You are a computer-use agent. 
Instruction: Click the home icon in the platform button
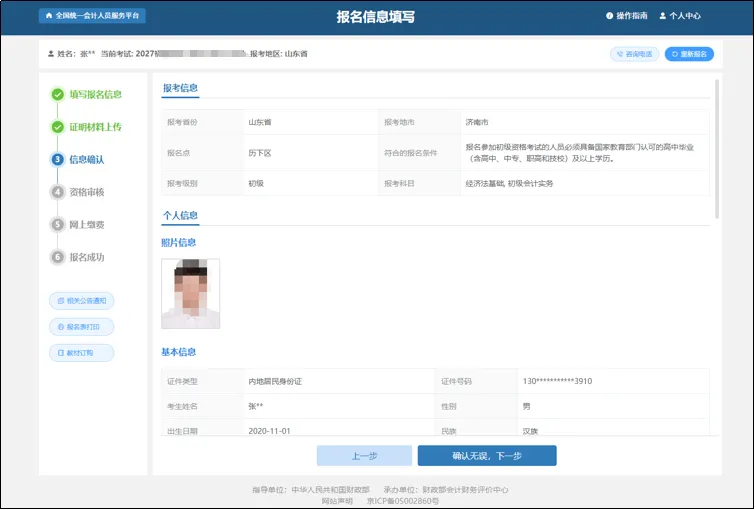point(49,15)
